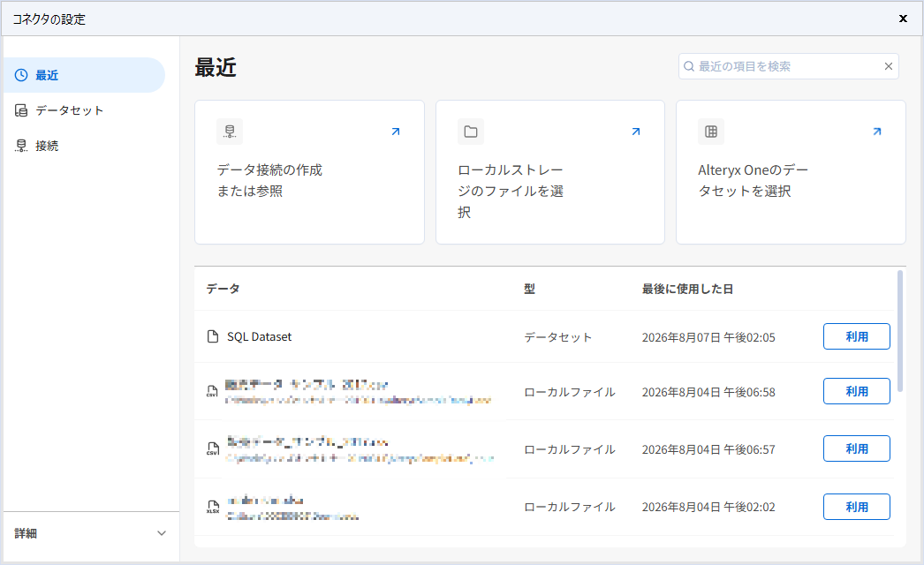Select the 最近 sidebar item
924x565 pixels.
[x=84, y=75]
